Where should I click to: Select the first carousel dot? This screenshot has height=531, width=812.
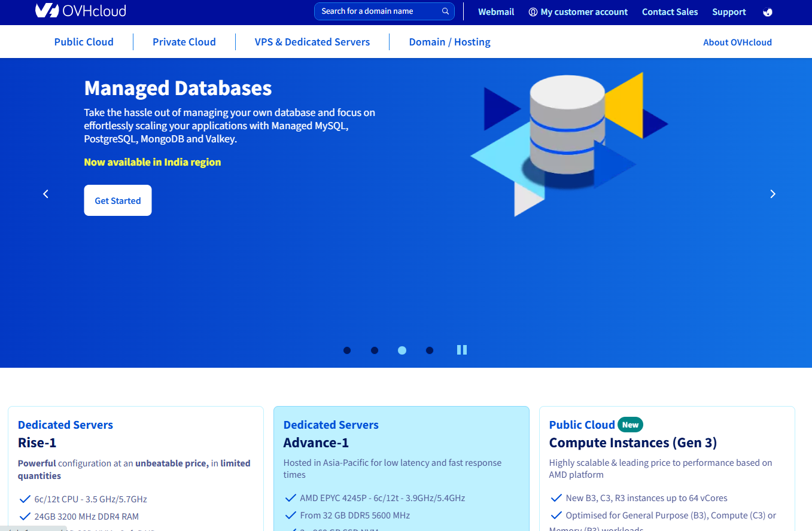click(347, 350)
